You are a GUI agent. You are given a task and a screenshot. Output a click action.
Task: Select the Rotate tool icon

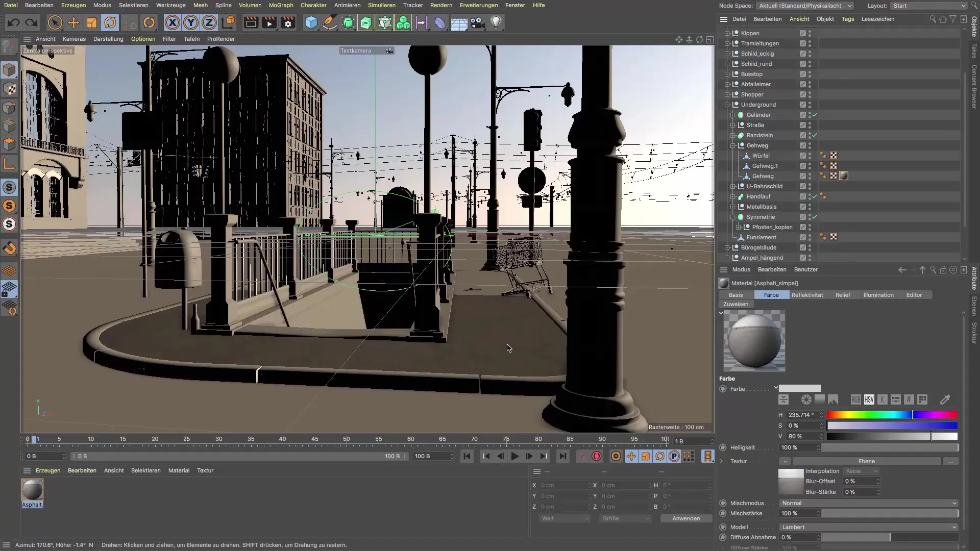(x=110, y=22)
